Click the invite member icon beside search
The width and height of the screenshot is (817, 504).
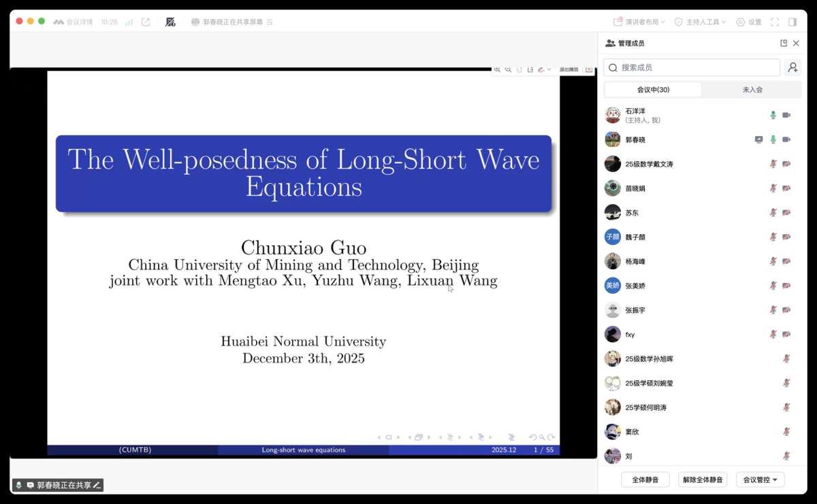point(792,67)
